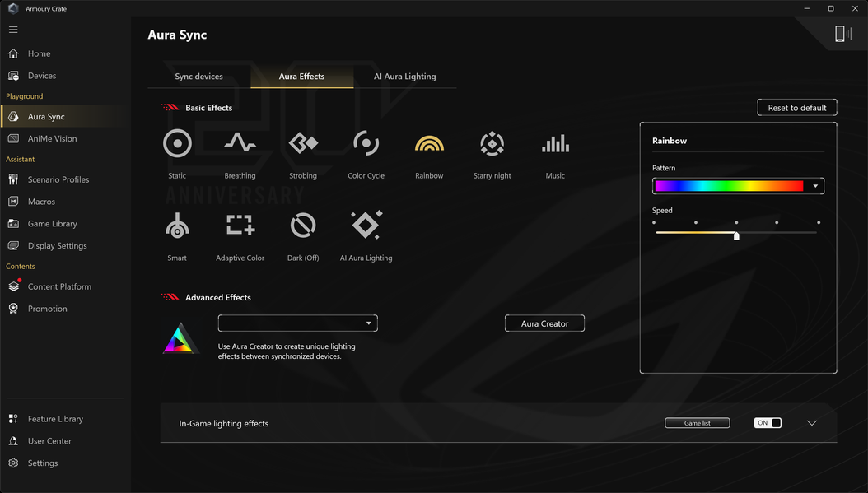Open the Advanced Effects dropdown list
Screen dimensions: 868x493
[298, 323]
